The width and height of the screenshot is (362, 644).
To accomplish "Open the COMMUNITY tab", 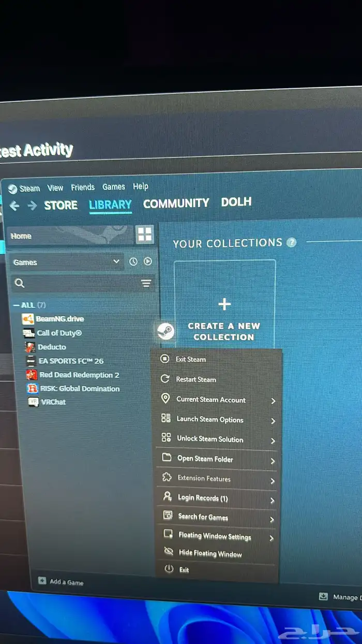I will click(176, 203).
